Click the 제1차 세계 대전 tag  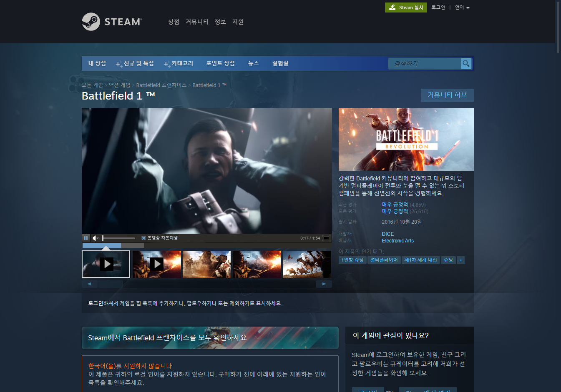coord(421,260)
